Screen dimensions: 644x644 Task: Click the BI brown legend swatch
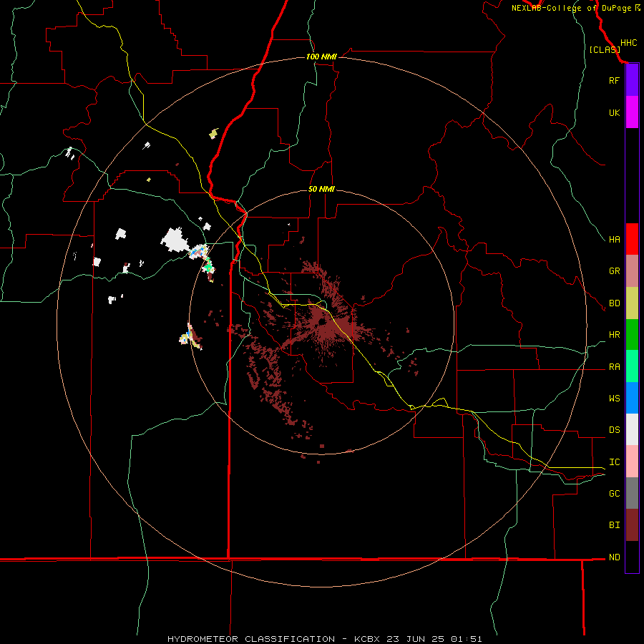click(x=632, y=525)
